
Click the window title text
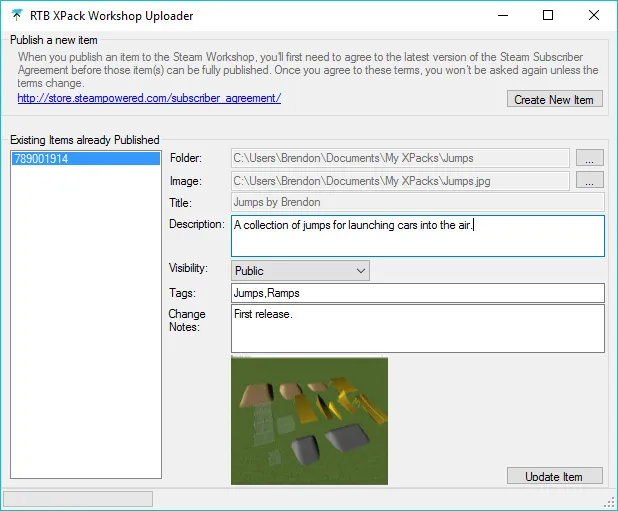tap(112, 16)
